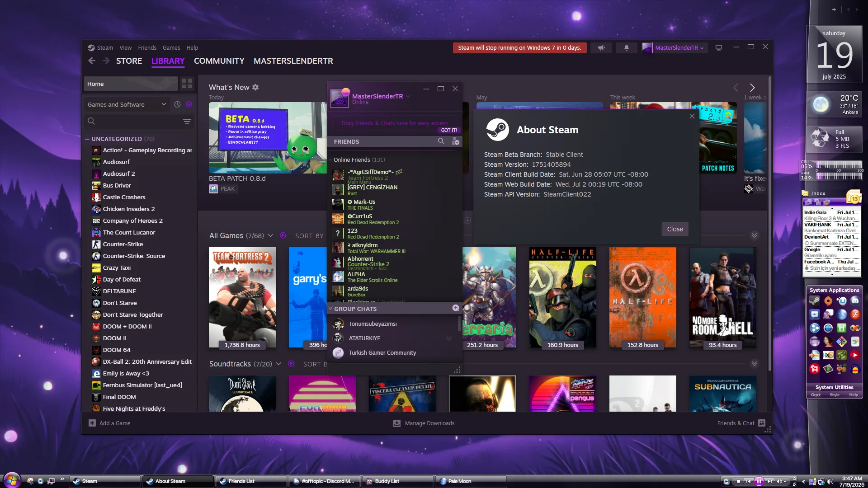868x488 pixels.
Task: Go to previous What's New page
Action: click(x=736, y=88)
